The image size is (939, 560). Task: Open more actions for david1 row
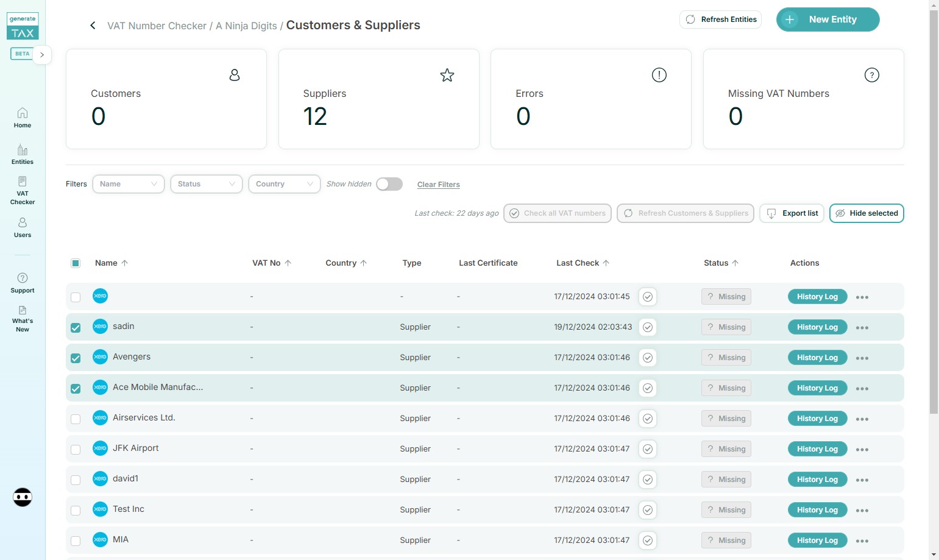click(862, 480)
